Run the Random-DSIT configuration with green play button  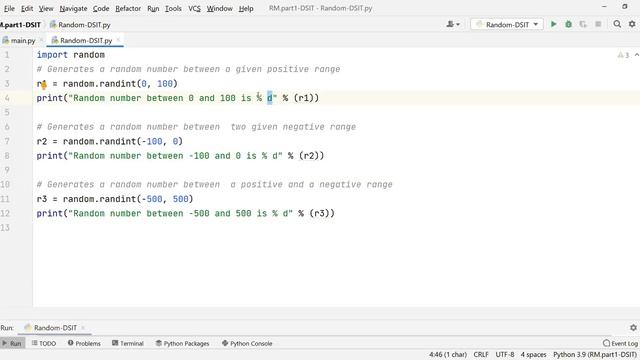(x=553, y=24)
